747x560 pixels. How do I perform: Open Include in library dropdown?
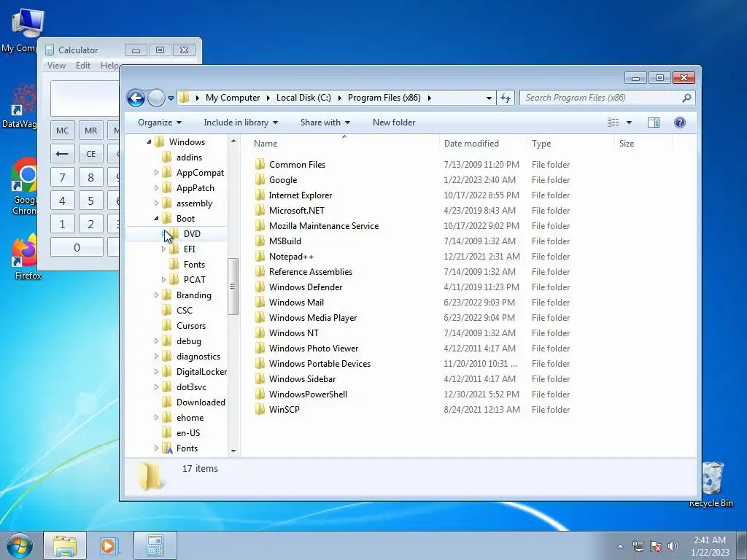click(x=241, y=122)
